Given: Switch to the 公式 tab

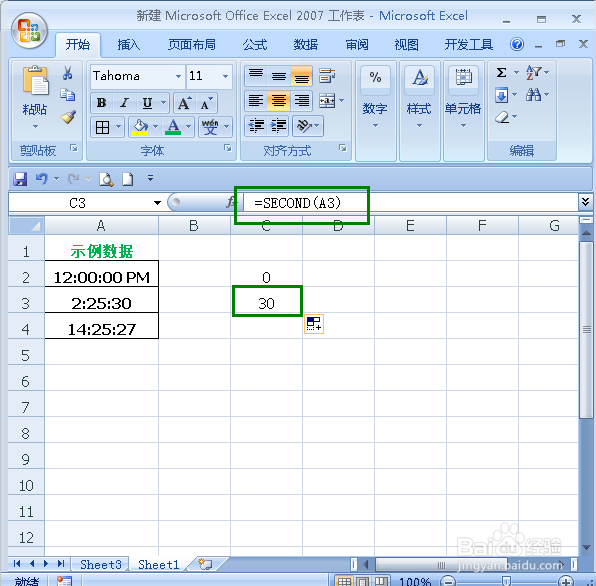Looking at the screenshot, I should tap(255, 45).
